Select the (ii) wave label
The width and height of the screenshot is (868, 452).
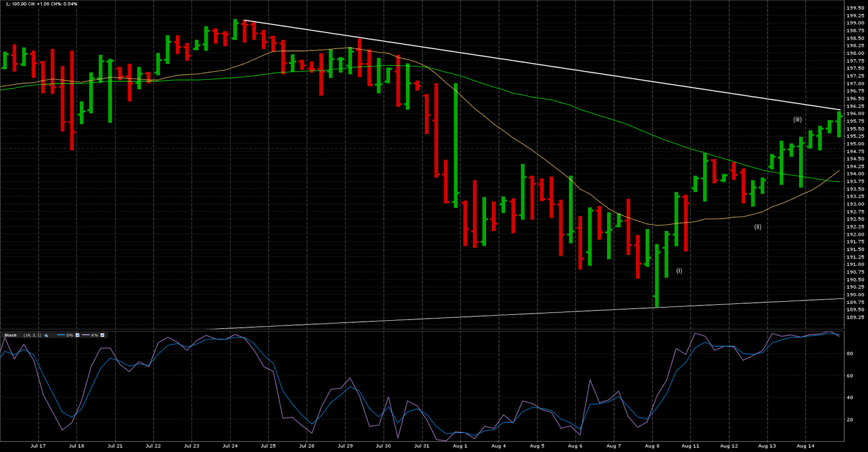758,227
